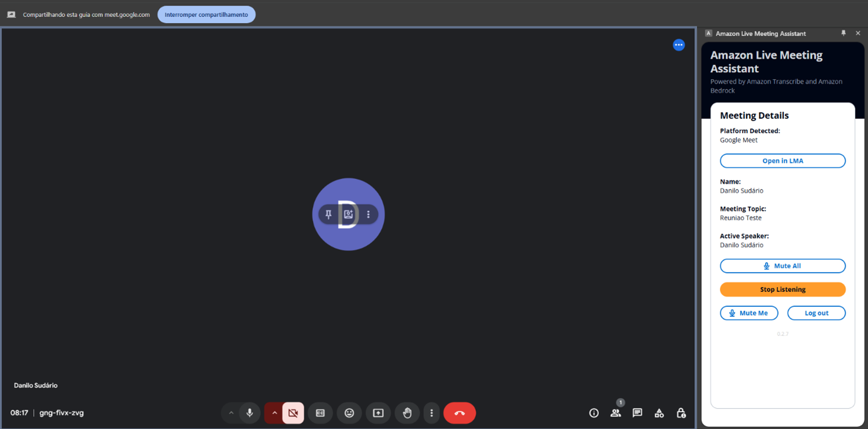Click the Active Speaker label

click(744, 236)
